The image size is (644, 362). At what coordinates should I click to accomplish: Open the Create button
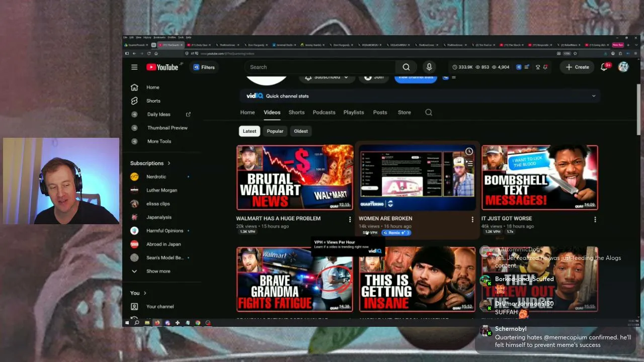[x=577, y=67]
